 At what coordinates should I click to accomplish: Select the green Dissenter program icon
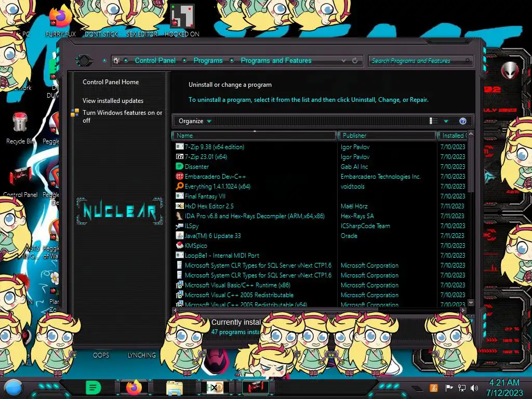(179, 166)
